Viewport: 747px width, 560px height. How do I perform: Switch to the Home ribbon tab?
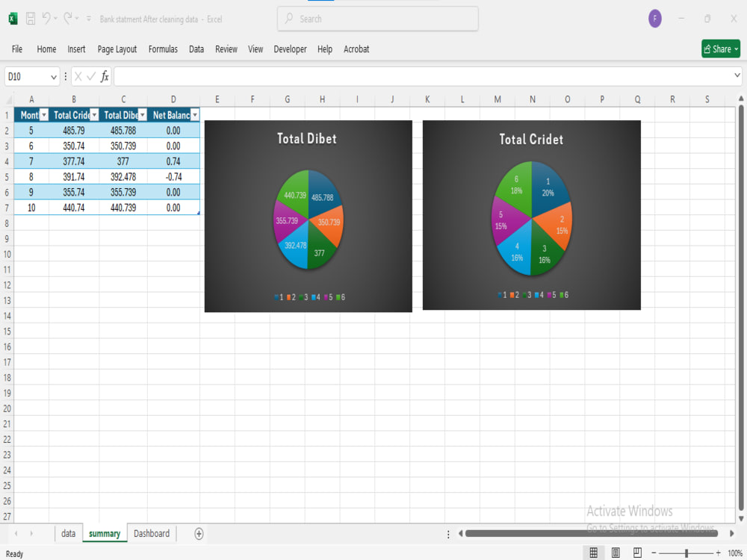tap(46, 49)
